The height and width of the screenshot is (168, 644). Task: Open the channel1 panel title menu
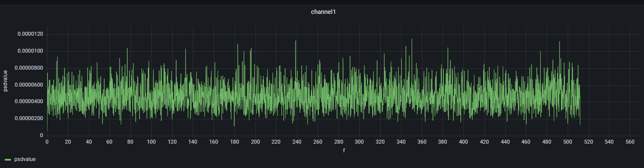(323, 12)
